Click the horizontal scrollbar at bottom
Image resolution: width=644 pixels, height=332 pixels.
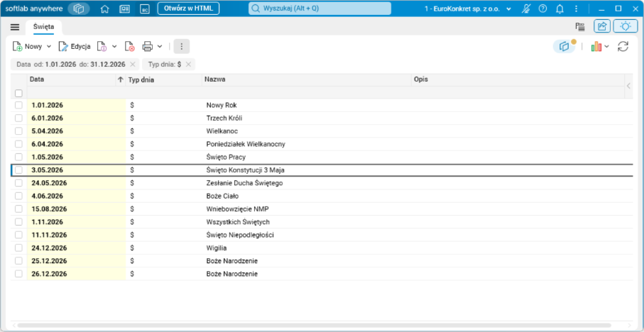click(x=314, y=326)
